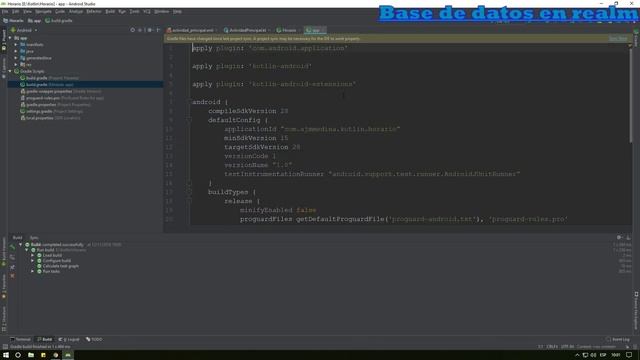The image size is (640, 360).
Task: Open the Favorites side tab
Action: coord(4,287)
